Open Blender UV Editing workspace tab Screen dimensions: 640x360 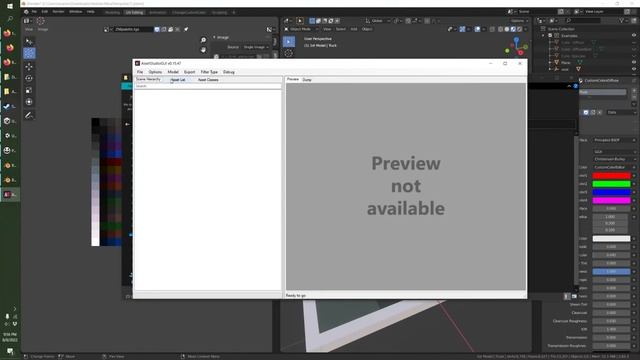134,12
